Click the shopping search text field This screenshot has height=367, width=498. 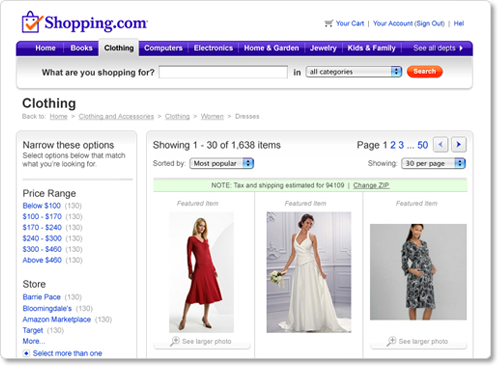coord(223,72)
